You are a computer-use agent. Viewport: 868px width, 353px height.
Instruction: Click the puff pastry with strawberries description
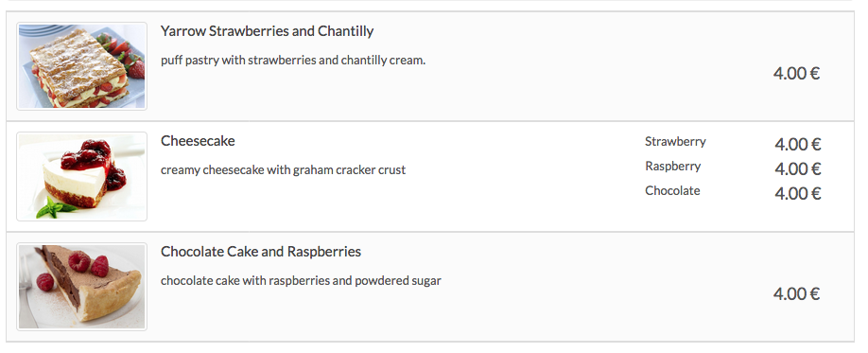pos(293,60)
